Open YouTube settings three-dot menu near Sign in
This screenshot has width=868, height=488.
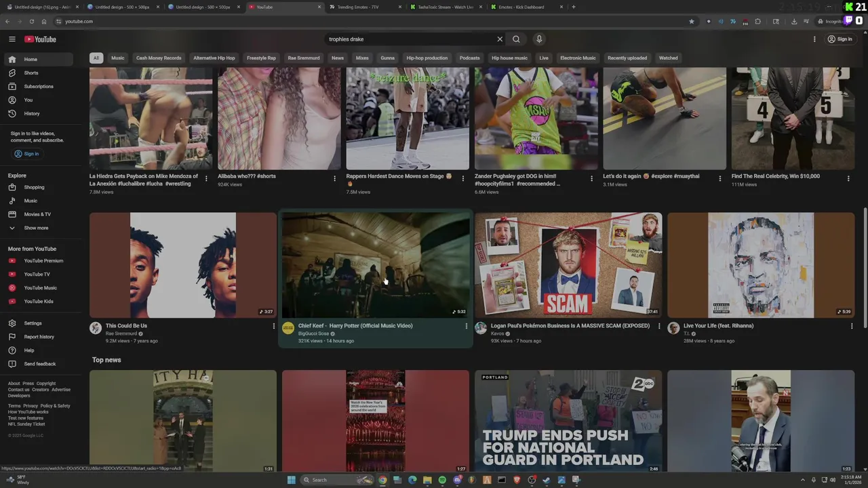(814, 39)
